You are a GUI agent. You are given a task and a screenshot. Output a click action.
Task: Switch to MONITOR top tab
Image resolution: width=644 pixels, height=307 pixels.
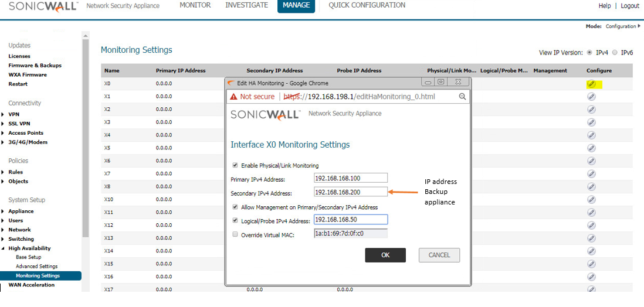point(195,5)
